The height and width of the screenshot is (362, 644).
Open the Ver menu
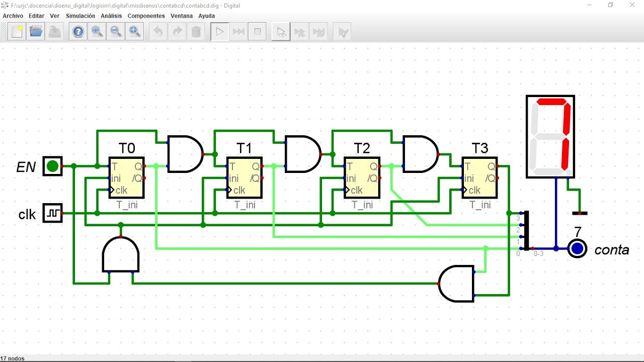point(54,16)
